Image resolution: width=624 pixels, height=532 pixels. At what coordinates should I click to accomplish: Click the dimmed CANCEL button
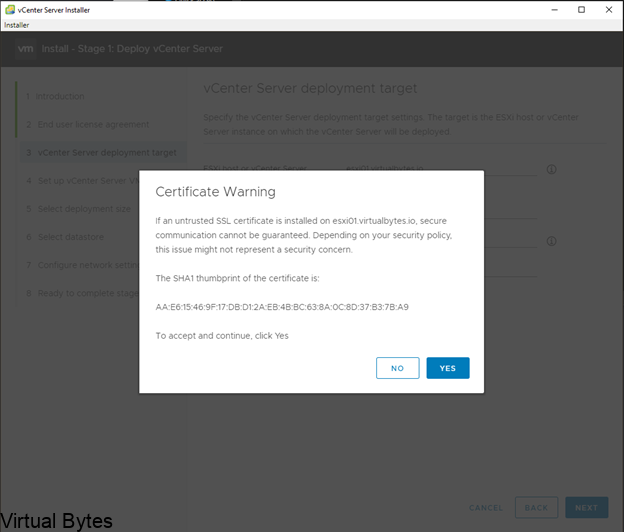tap(486, 508)
